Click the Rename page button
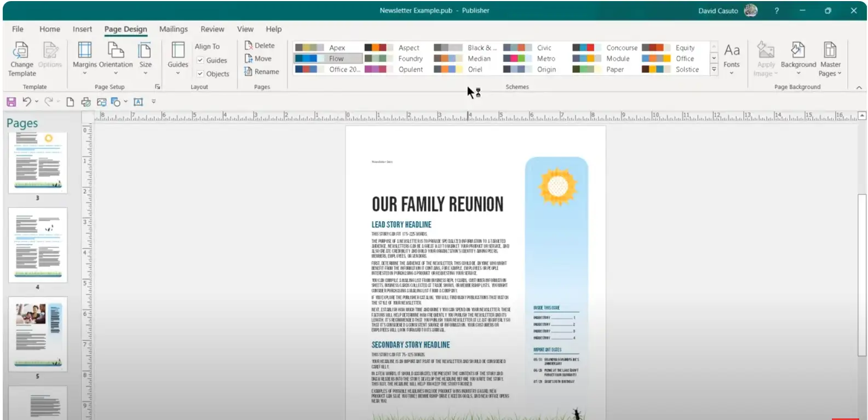 pos(262,72)
